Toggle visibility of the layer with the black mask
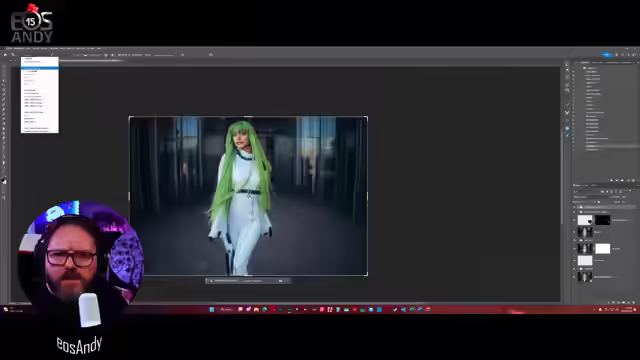 point(574,220)
